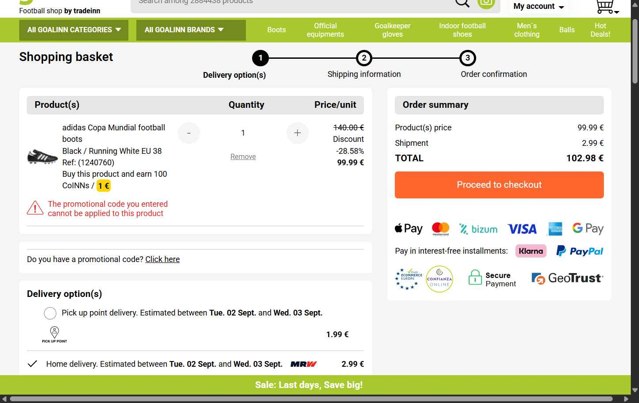This screenshot has width=639, height=403.
Task: Click the promotional code error message
Action: [x=108, y=208]
